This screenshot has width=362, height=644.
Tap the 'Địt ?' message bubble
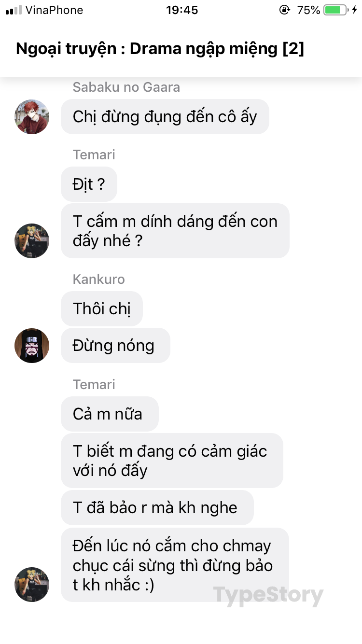[x=89, y=184]
